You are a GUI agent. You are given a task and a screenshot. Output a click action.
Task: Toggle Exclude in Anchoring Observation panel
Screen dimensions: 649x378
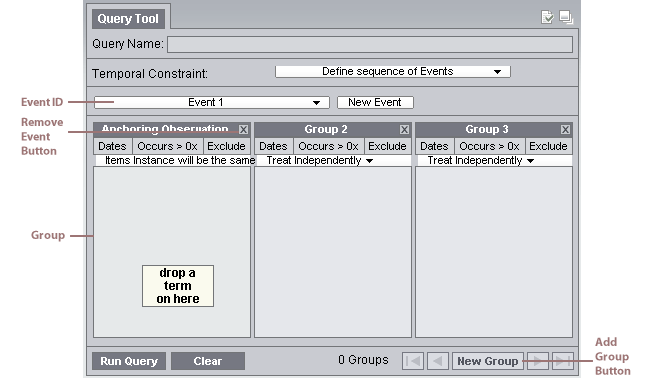[x=226, y=146]
